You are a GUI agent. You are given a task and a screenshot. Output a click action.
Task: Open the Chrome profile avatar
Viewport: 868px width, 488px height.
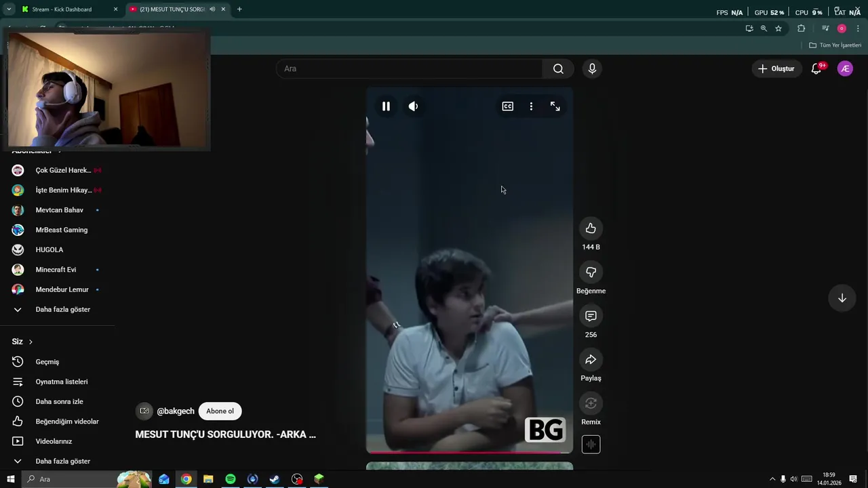[842, 28]
